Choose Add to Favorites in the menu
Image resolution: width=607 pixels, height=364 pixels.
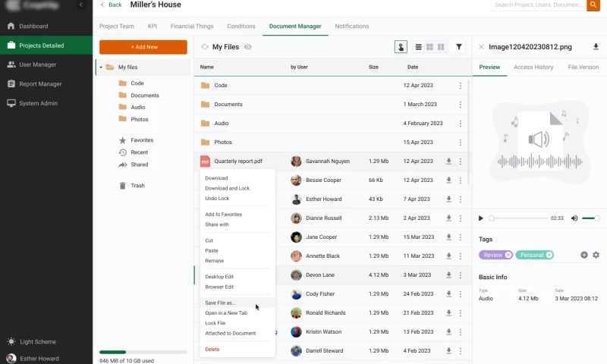click(223, 215)
